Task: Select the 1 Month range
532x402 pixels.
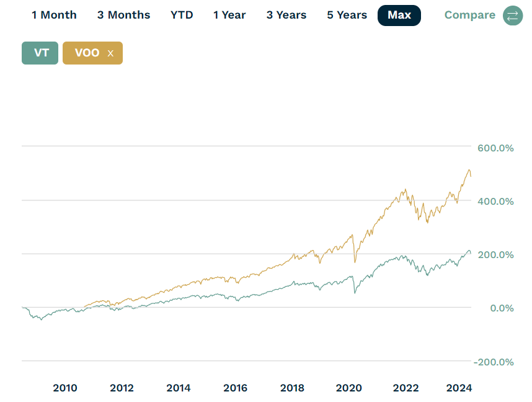Action: (x=55, y=15)
